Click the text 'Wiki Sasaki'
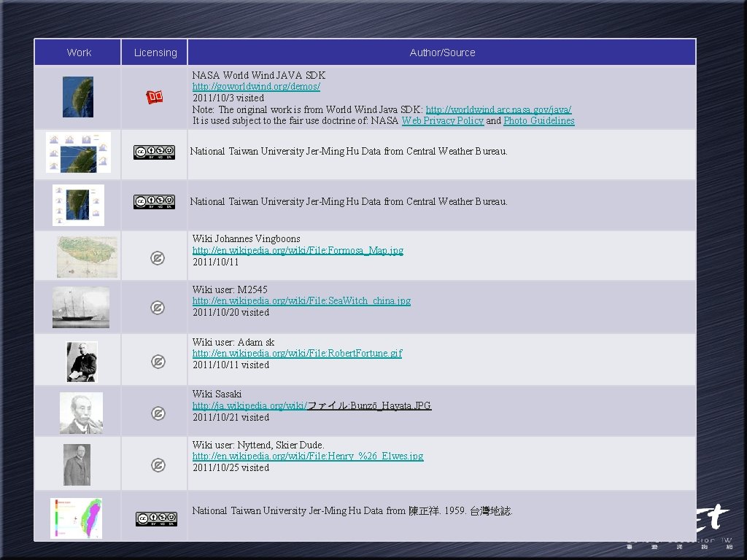 point(217,394)
